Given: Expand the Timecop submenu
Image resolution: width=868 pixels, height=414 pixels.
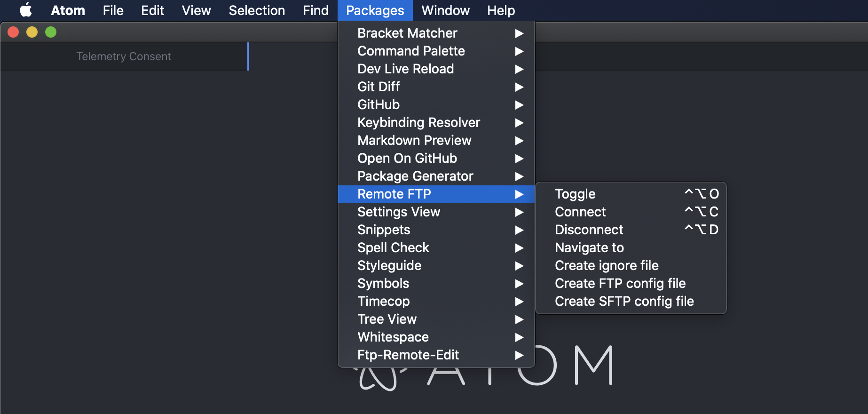Looking at the screenshot, I should 436,302.
